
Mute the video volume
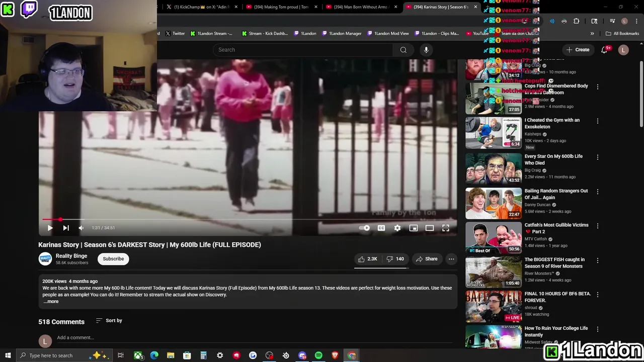tap(81, 228)
